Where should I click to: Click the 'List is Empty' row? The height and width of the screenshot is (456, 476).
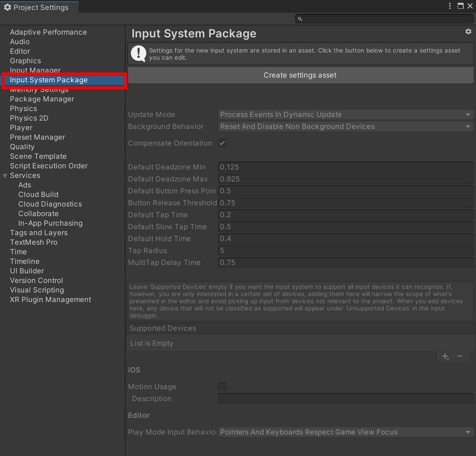[301, 343]
